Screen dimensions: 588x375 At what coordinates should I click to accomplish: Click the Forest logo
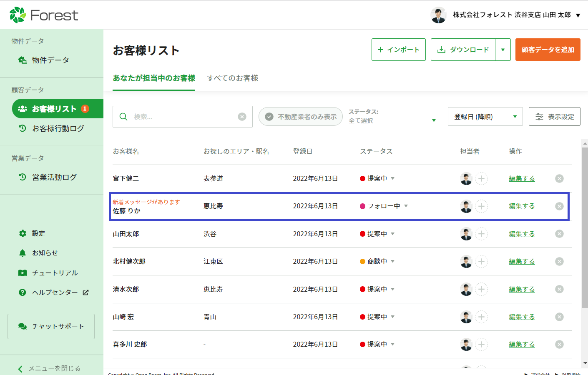[x=44, y=15]
